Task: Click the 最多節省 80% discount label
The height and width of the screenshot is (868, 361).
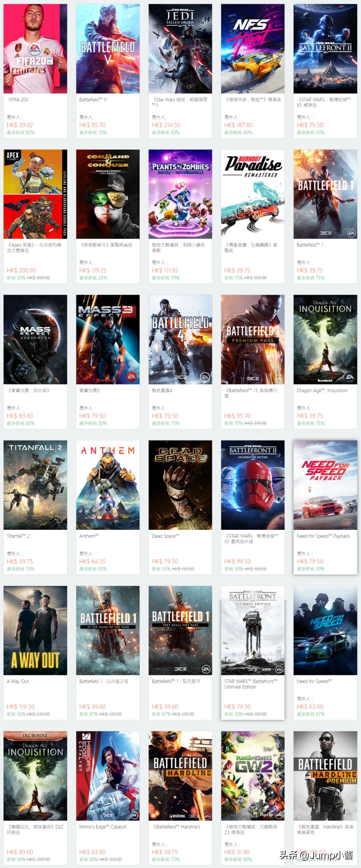Action: pos(238,859)
